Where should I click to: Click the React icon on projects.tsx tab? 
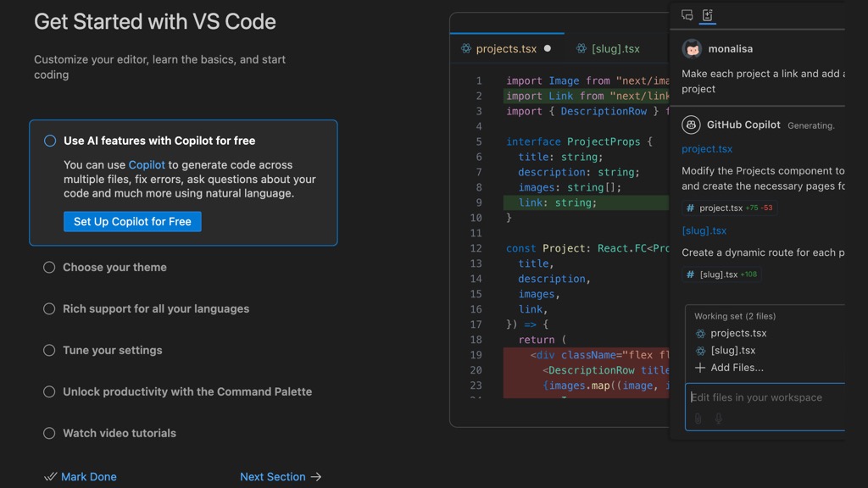pyautogui.click(x=466, y=48)
